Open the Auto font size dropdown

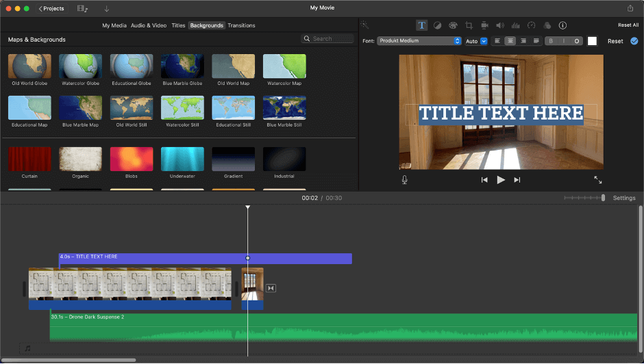point(476,41)
